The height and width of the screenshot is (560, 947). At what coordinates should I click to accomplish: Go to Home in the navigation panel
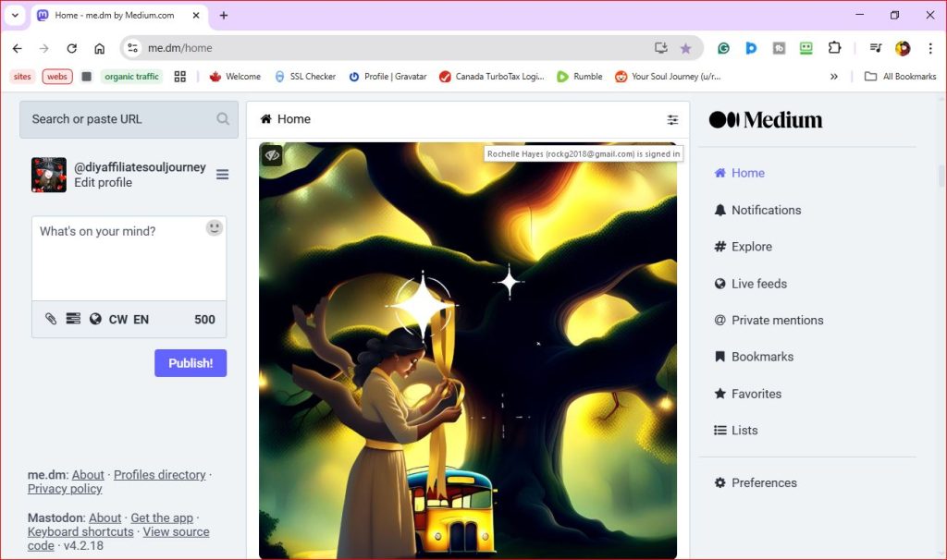[739, 173]
